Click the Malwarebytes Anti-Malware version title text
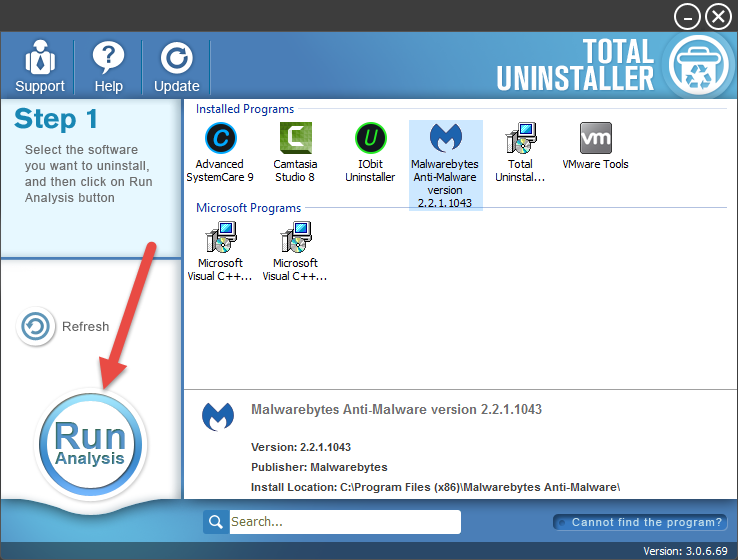738x560 pixels. click(396, 409)
